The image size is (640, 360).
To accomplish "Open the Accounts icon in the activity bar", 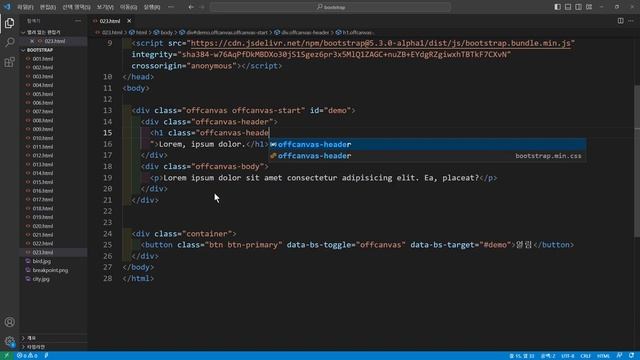I will click(9, 322).
